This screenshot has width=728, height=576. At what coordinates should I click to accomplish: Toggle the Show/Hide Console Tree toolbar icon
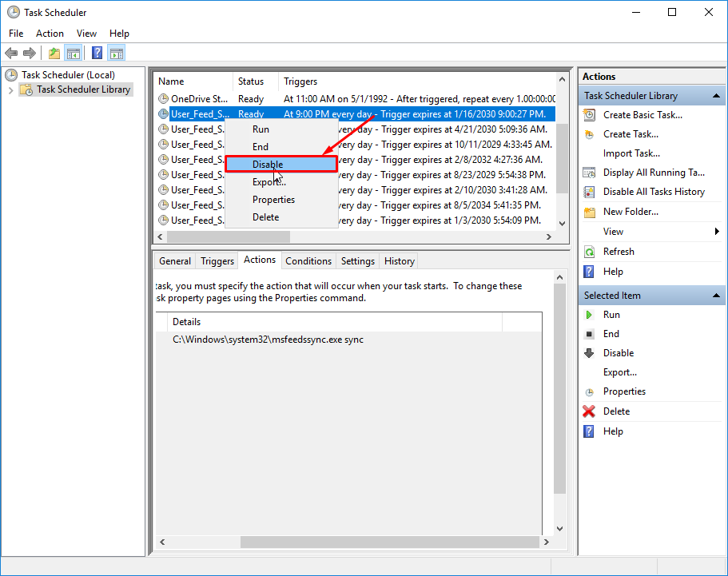(74, 54)
